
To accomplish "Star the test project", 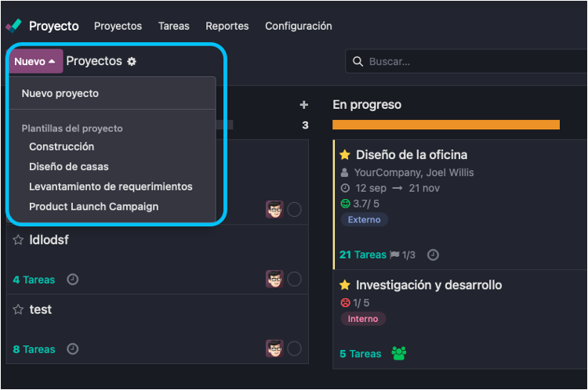I will (18, 309).
